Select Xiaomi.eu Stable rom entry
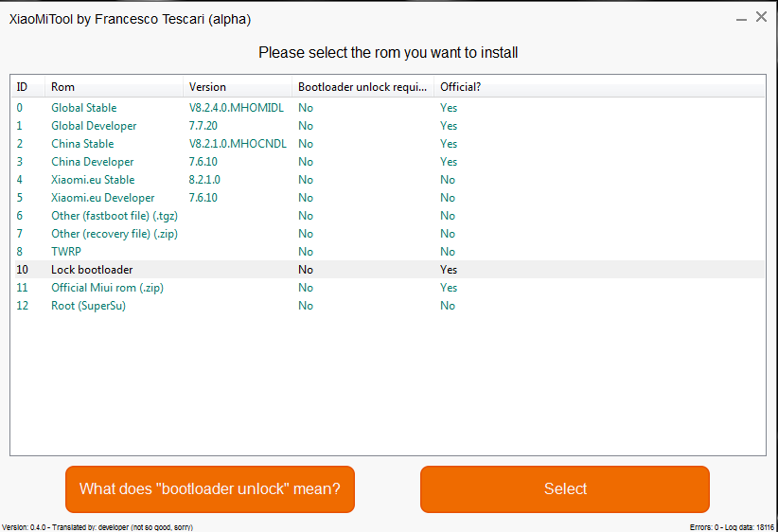778x532 pixels. pos(93,180)
